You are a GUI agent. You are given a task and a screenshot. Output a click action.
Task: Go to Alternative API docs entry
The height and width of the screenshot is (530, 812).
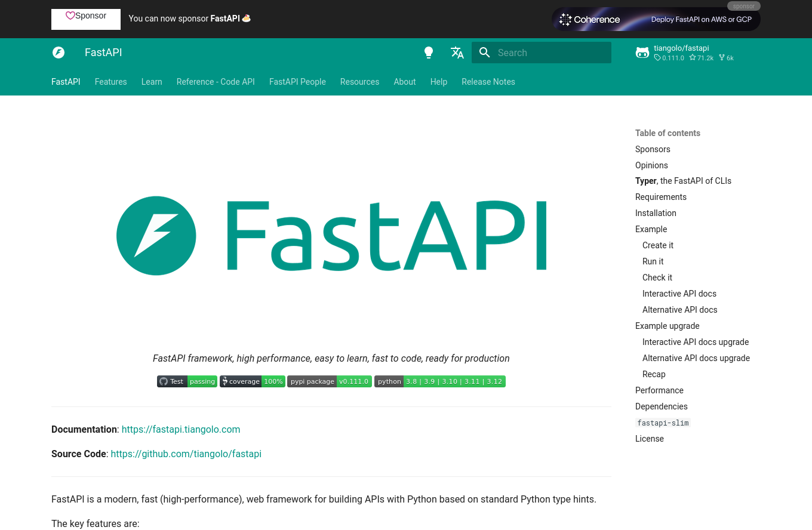[x=680, y=310]
